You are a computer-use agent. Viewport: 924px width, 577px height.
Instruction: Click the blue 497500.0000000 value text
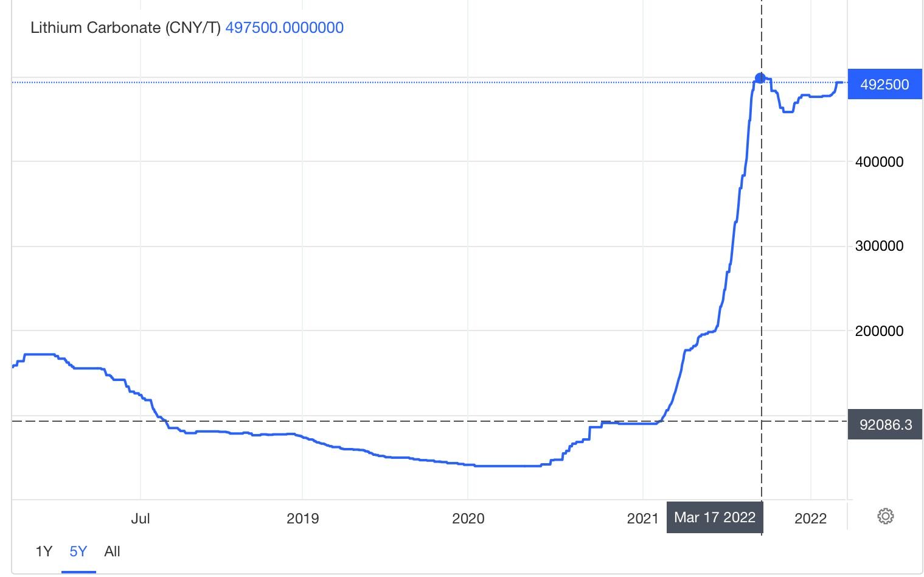(284, 27)
